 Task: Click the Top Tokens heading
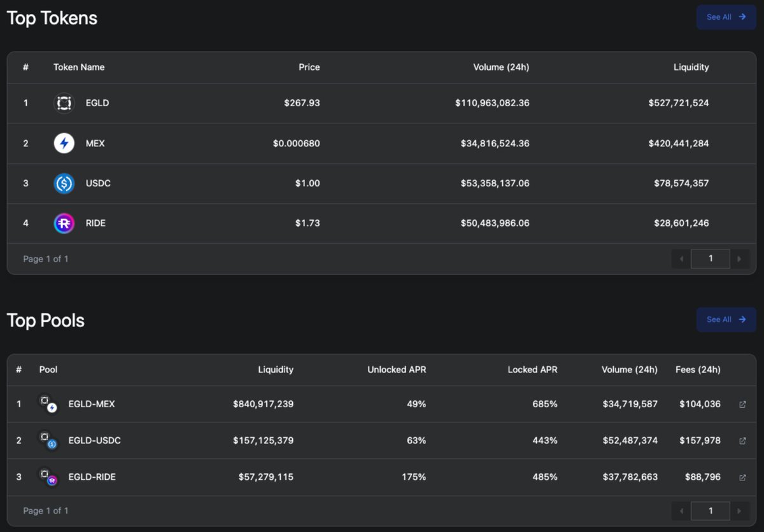[x=52, y=18]
